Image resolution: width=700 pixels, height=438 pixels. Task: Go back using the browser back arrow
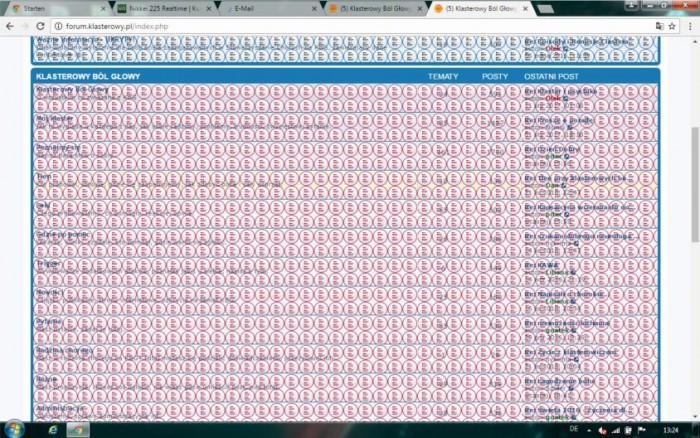point(10,25)
